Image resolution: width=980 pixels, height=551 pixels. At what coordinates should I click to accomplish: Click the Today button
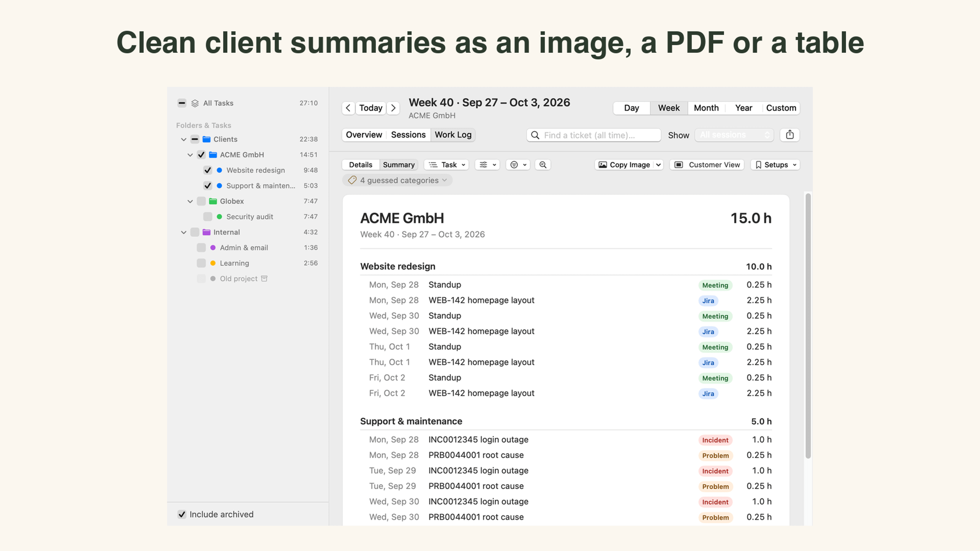pos(371,108)
